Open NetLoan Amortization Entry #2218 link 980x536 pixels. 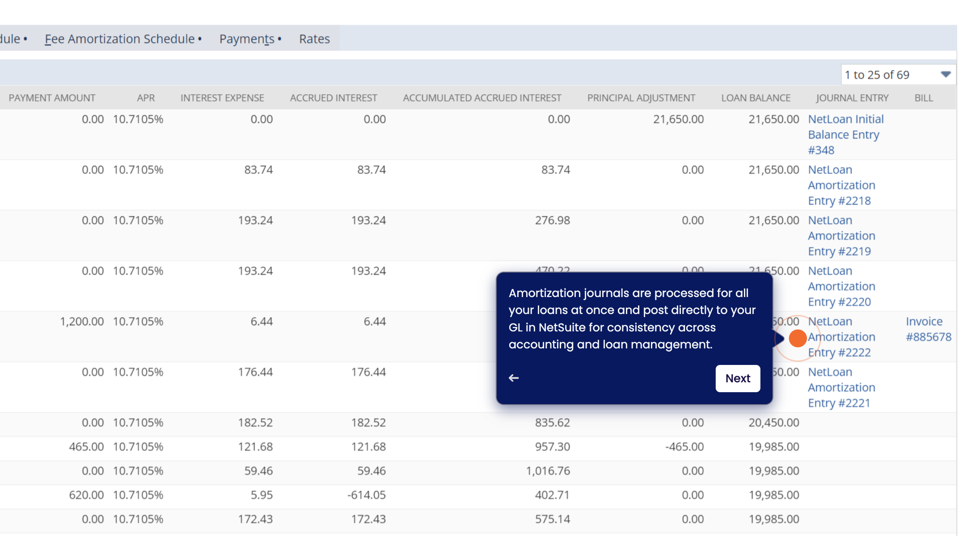click(x=841, y=185)
